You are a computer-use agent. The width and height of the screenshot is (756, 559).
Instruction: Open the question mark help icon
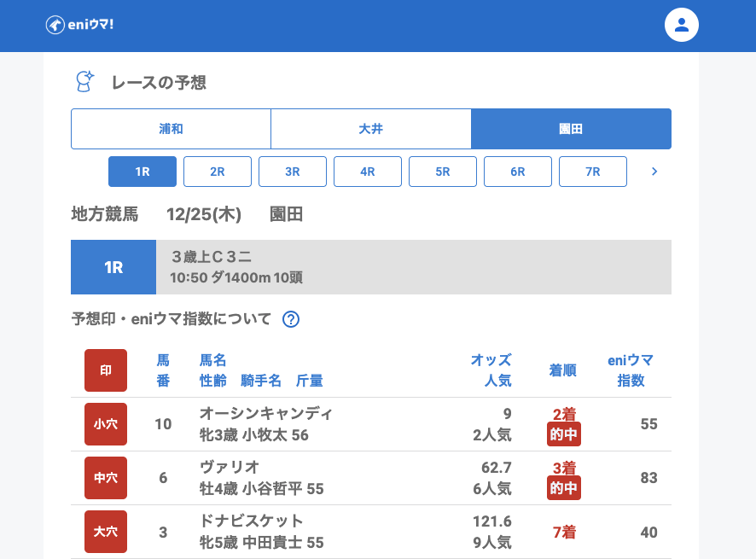(291, 319)
